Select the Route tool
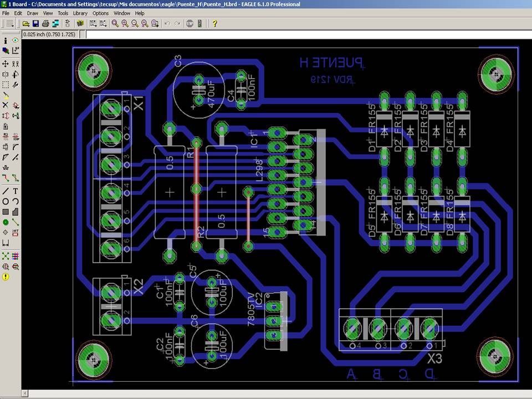The height and width of the screenshot is (399, 532). pyautogui.click(x=6, y=178)
